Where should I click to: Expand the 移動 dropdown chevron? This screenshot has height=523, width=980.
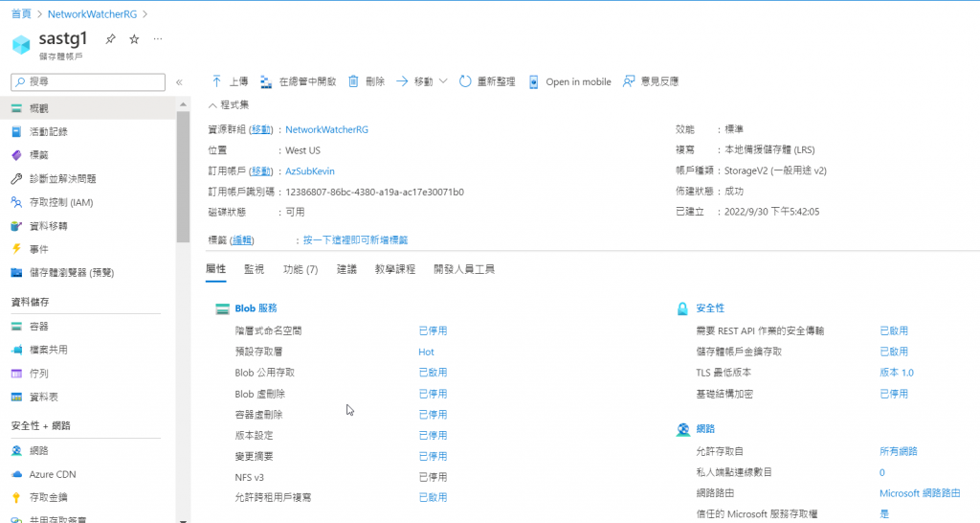click(443, 81)
